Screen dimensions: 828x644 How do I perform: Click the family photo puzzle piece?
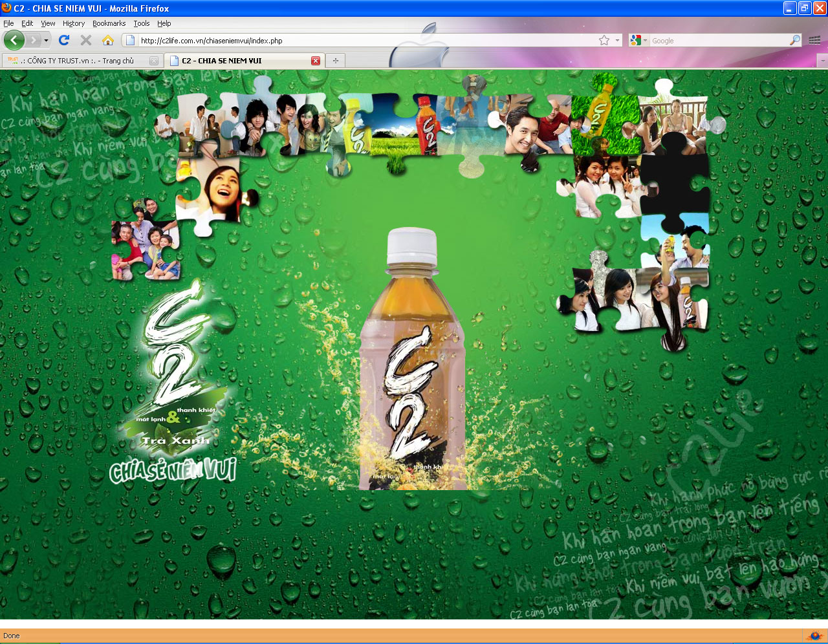pyautogui.click(x=146, y=241)
